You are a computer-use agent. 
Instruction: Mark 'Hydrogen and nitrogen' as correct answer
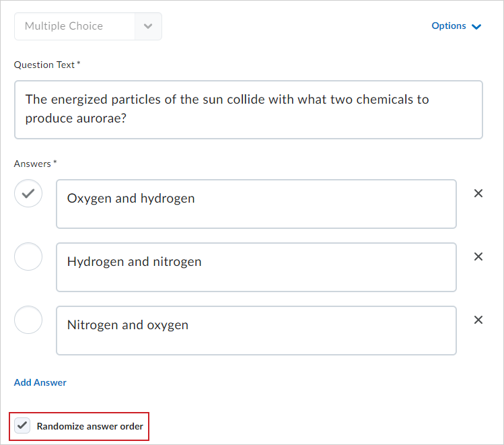tap(28, 256)
